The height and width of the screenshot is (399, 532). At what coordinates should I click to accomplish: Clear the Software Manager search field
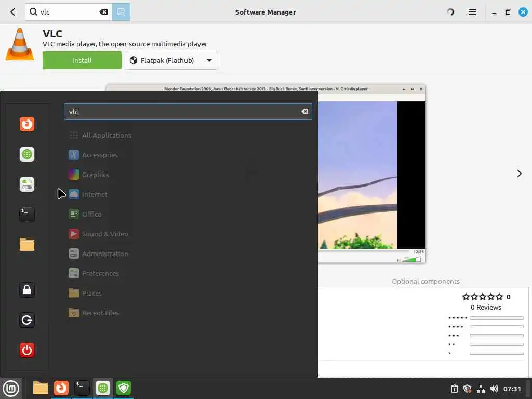click(103, 12)
